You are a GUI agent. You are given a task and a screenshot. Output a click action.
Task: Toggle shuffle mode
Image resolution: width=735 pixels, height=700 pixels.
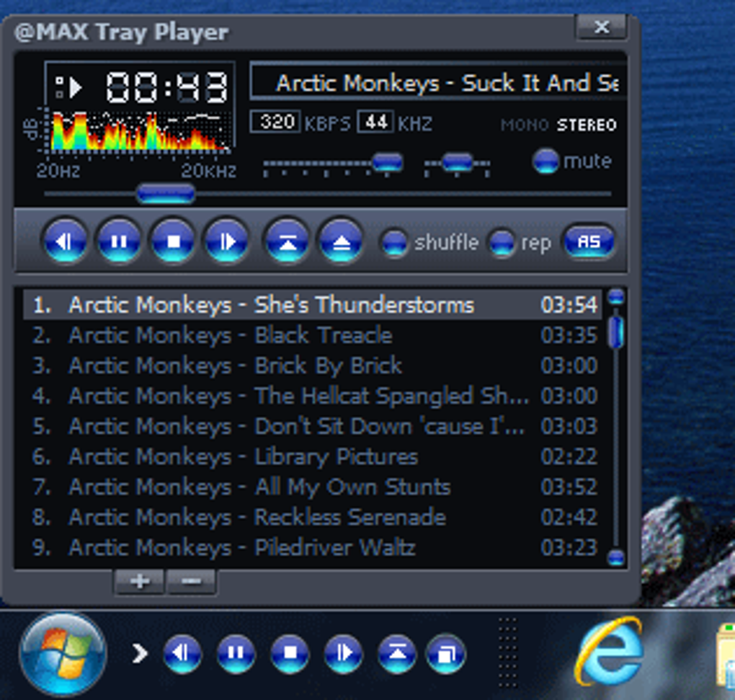(394, 243)
